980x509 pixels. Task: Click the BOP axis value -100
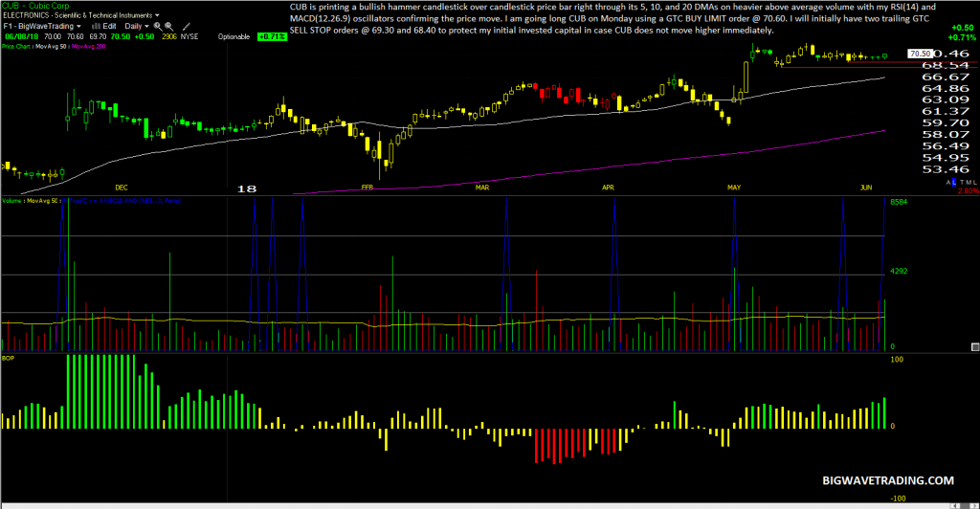(x=898, y=498)
